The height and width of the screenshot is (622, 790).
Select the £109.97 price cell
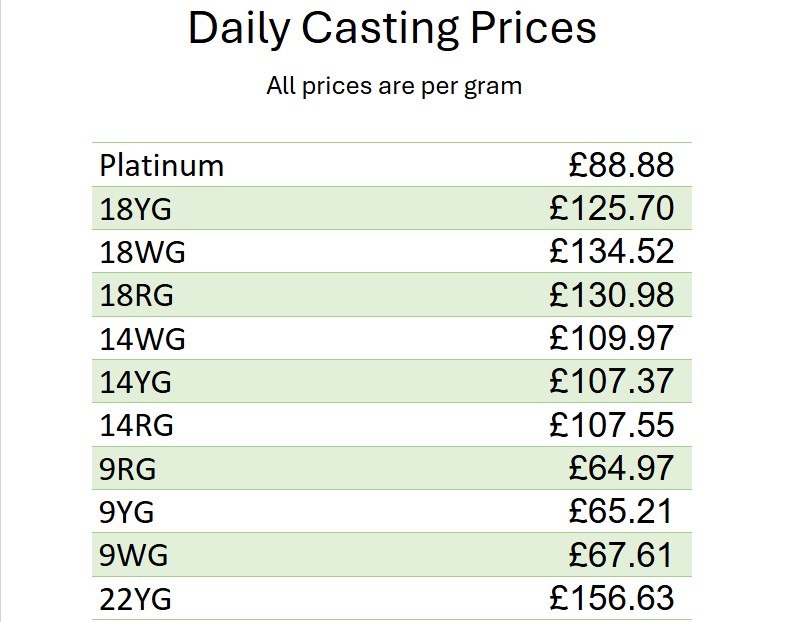click(x=611, y=339)
